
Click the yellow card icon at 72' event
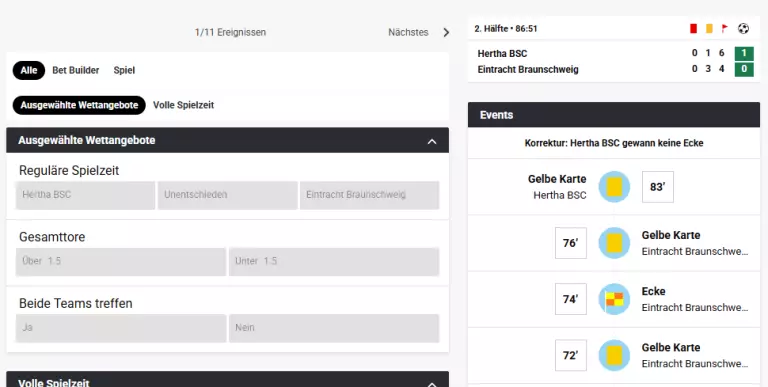(x=614, y=355)
